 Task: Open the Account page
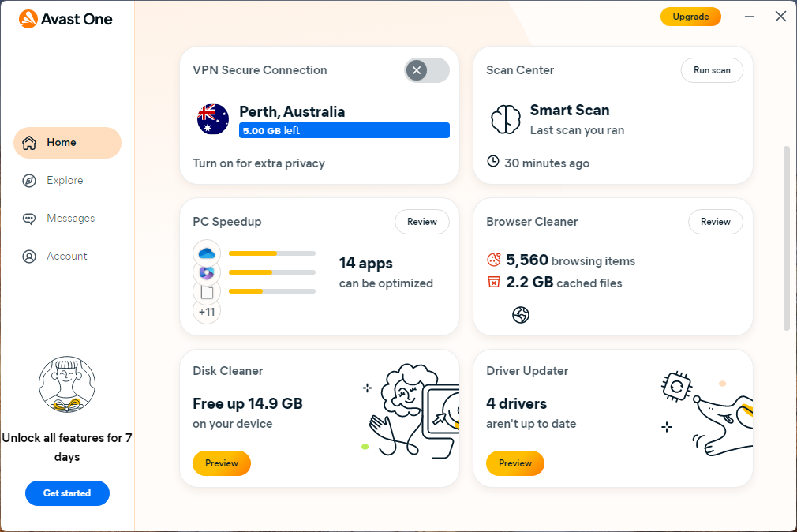(67, 257)
